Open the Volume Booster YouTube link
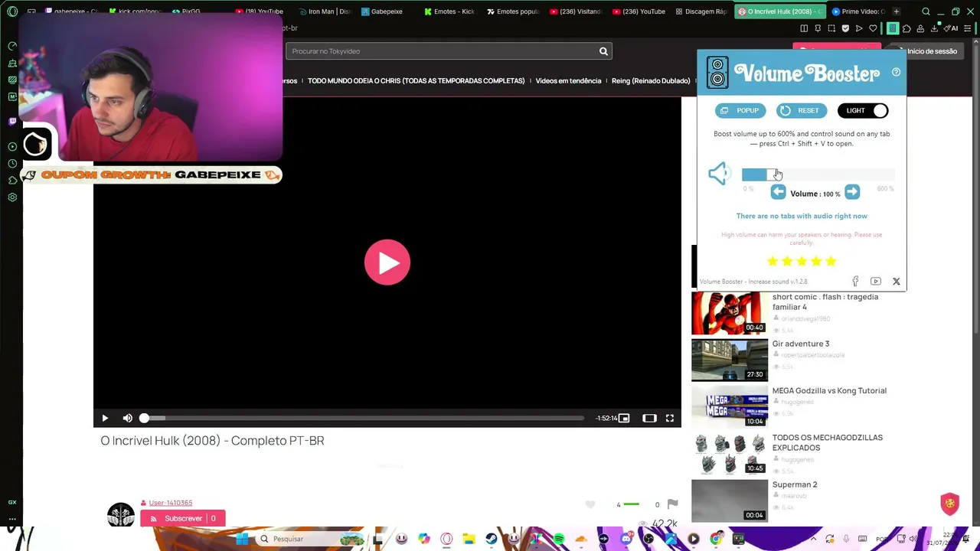The height and width of the screenshot is (551, 980). pyautogui.click(x=876, y=282)
